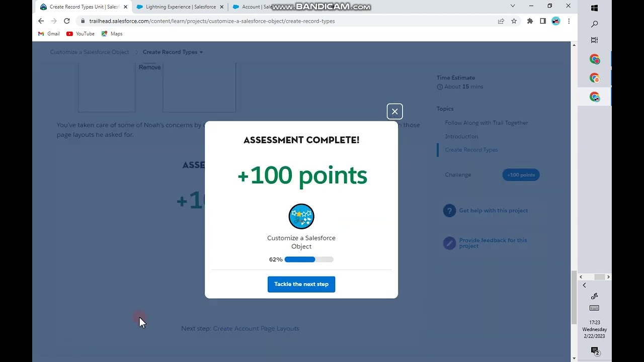Click taskbar overflow left arrow
644x362 pixels.
[x=581, y=277]
